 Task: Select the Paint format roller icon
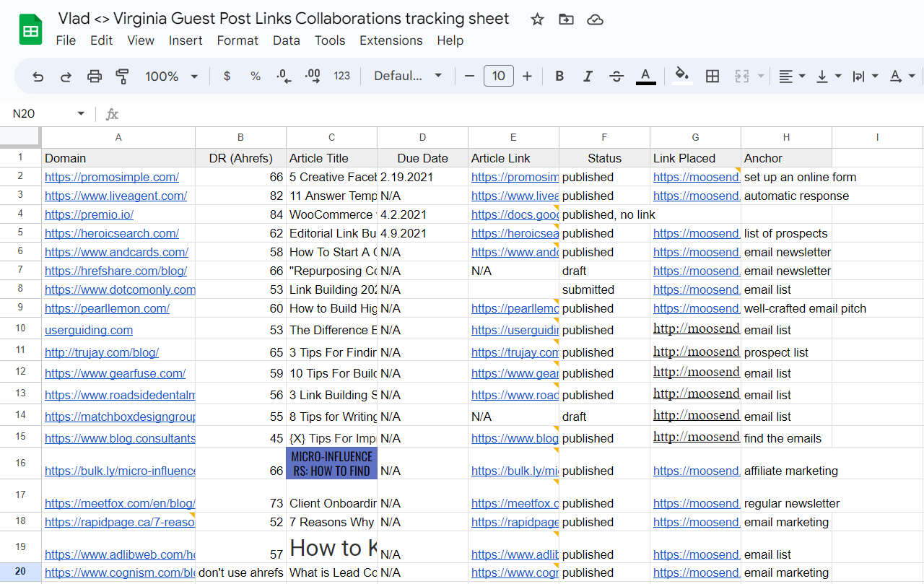(x=122, y=77)
